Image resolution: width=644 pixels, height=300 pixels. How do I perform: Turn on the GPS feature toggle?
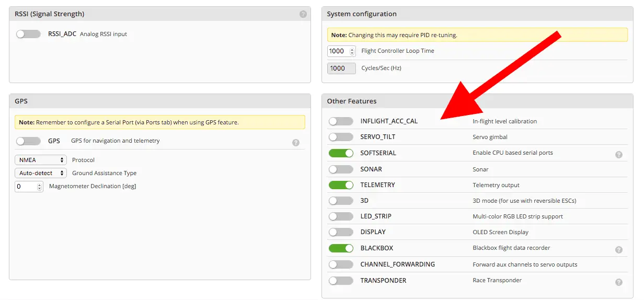[x=28, y=141]
